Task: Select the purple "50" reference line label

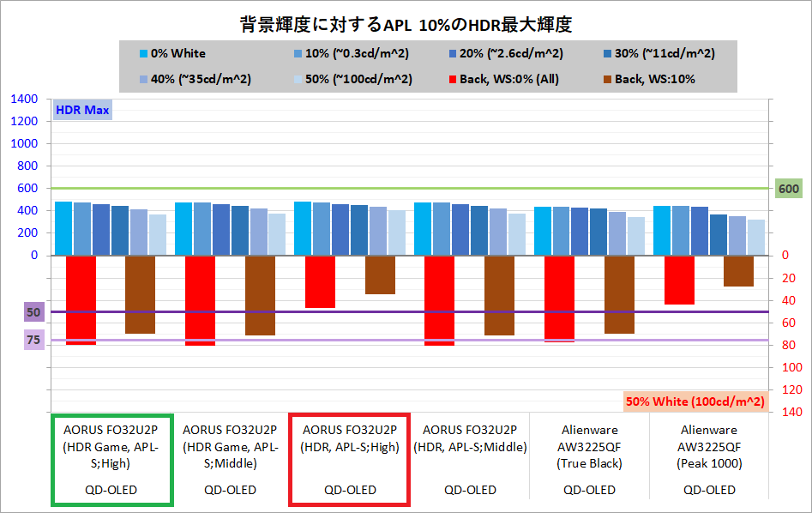Action: (33, 312)
